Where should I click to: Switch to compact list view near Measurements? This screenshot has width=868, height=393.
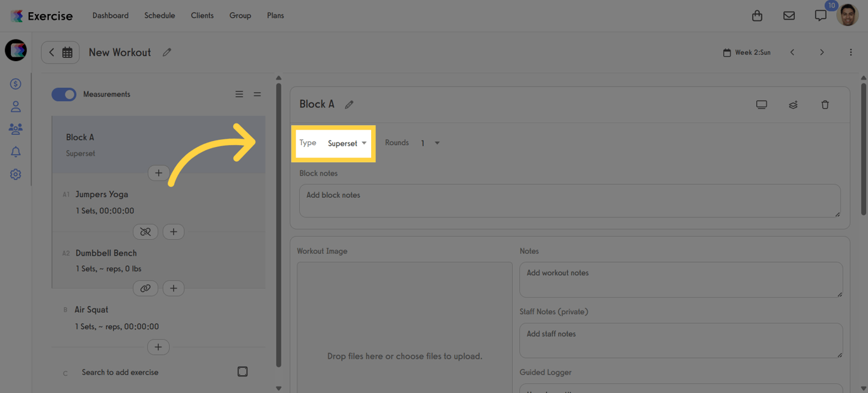257,93
